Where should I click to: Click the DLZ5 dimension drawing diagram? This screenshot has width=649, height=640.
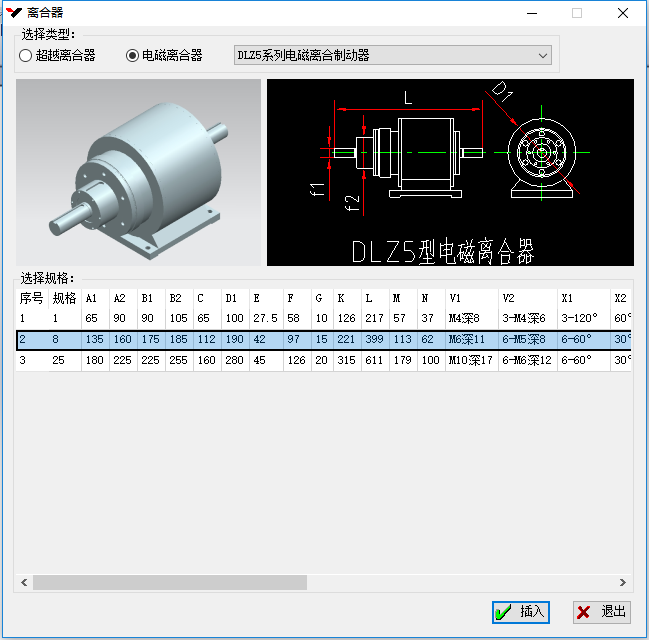coord(450,172)
